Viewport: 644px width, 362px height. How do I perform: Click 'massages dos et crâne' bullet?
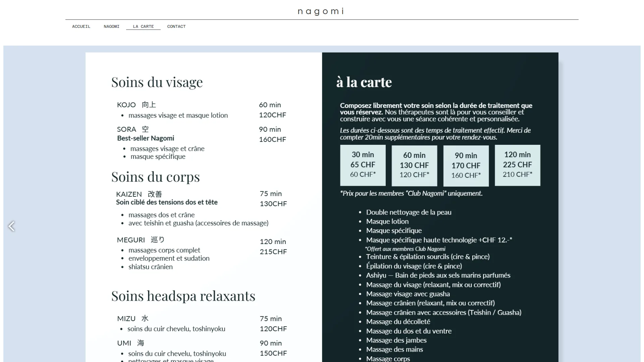tap(161, 215)
